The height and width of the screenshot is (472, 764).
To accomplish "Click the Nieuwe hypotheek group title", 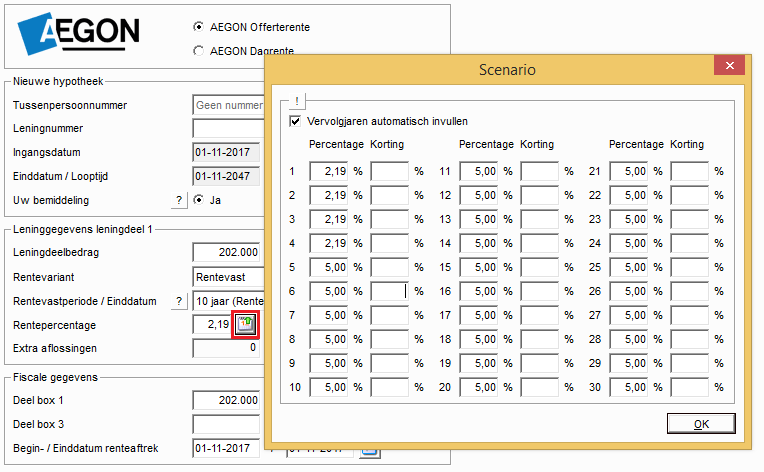I will coord(58,81).
